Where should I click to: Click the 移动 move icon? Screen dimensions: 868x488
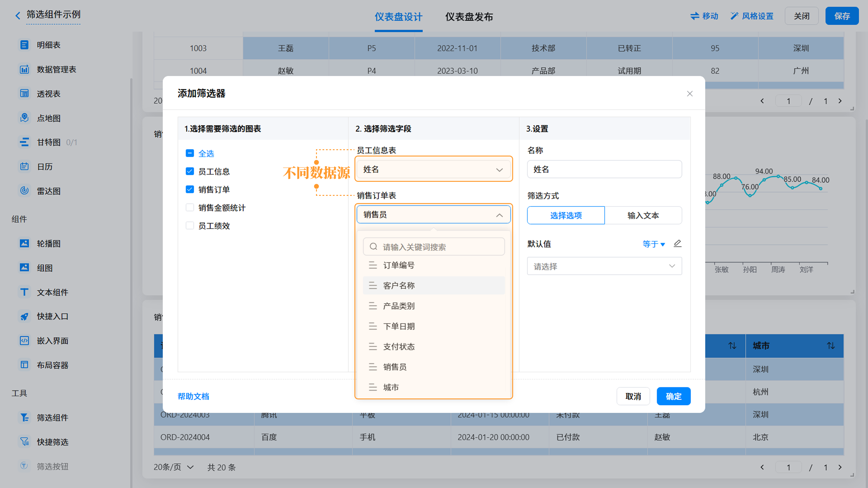694,16
